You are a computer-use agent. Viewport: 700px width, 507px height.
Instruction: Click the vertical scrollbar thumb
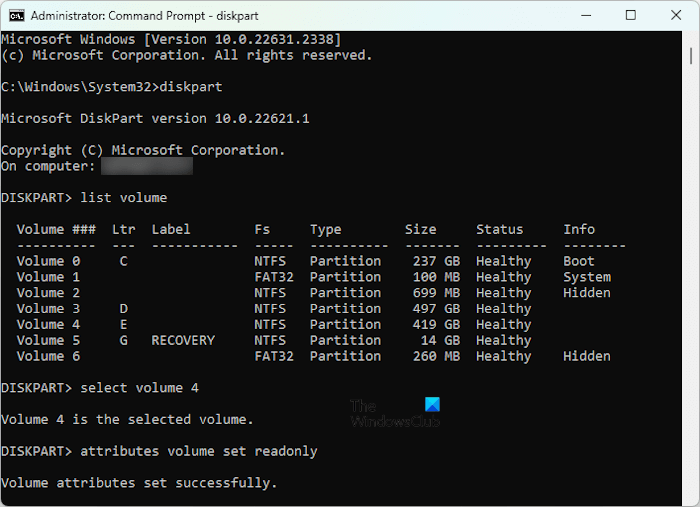691,55
